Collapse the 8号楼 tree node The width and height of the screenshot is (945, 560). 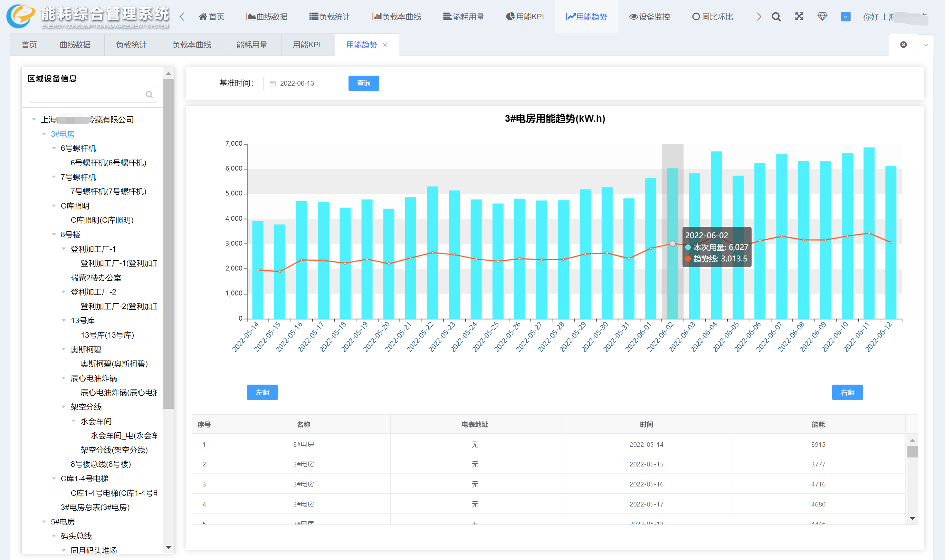click(54, 234)
